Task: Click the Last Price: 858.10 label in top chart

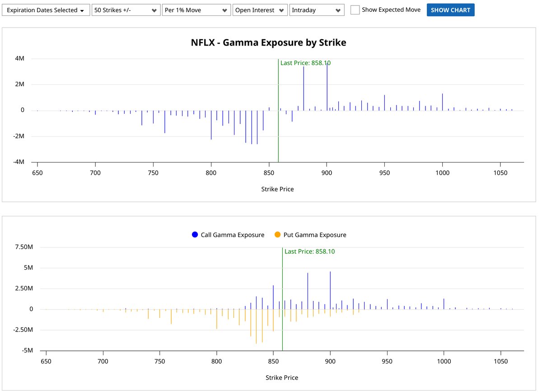Action: [x=305, y=63]
